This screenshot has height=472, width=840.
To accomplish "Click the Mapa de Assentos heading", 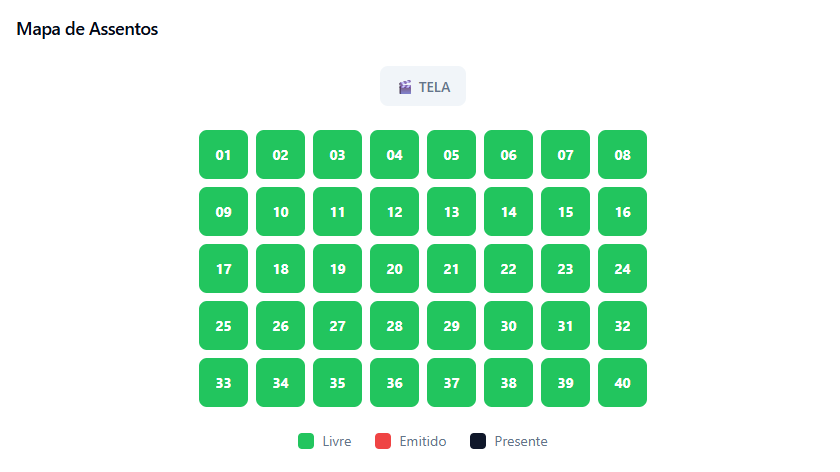I will click(87, 29).
